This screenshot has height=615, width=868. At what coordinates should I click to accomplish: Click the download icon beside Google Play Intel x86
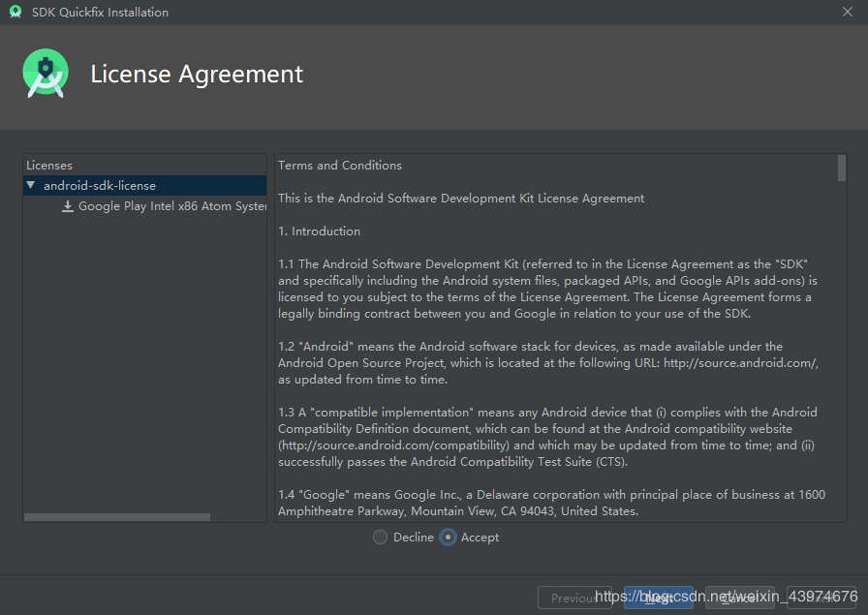(67, 205)
